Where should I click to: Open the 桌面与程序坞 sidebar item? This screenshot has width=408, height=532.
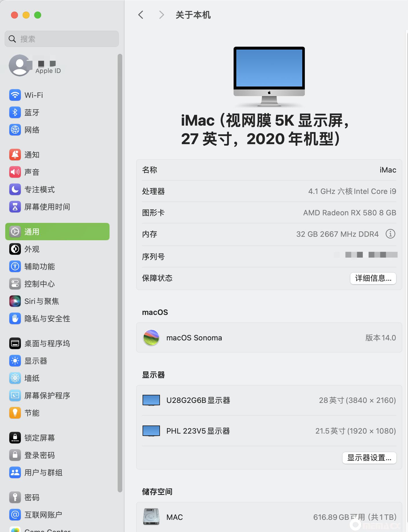pos(47,343)
